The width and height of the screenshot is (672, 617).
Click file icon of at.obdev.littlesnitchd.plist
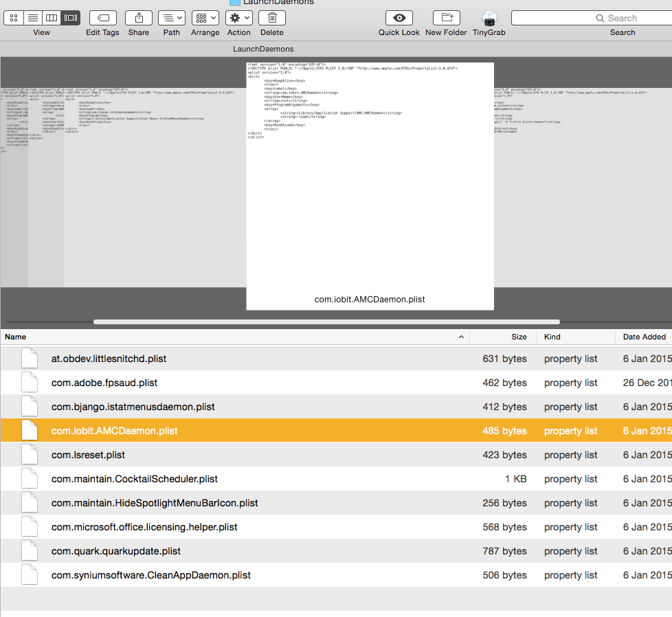[30, 358]
